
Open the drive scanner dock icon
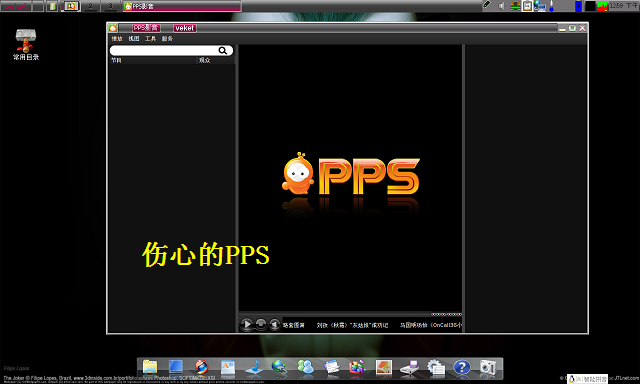[x=409, y=367]
